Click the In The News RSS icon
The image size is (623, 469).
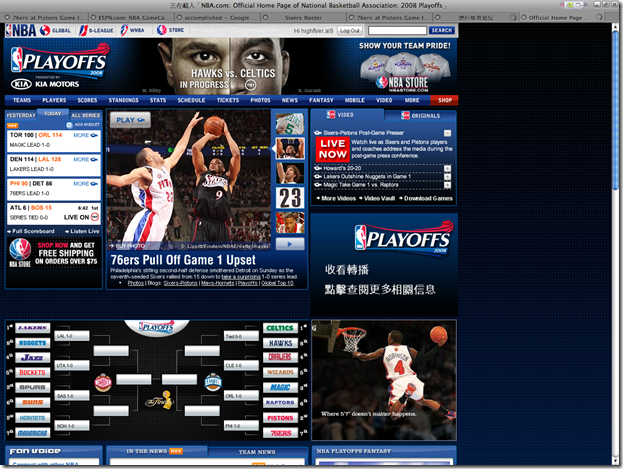point(176,451)
